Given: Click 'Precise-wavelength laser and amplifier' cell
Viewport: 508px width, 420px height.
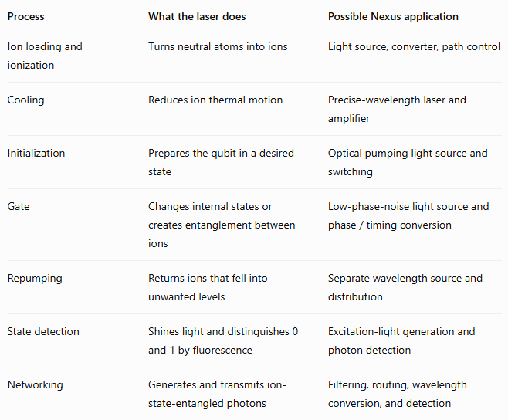Looking at the screenshot, I should pos(397,109).
